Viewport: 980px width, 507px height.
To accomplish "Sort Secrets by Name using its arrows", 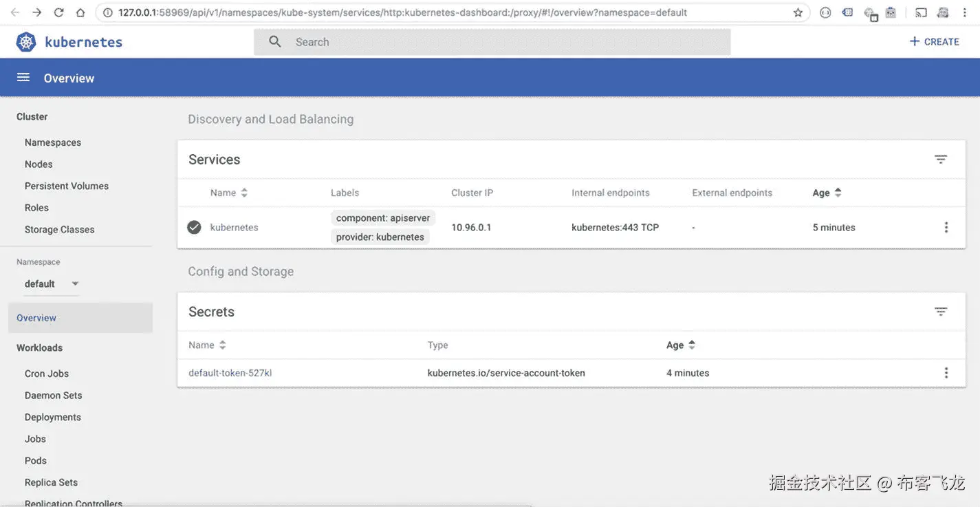I will pos(222,345).
